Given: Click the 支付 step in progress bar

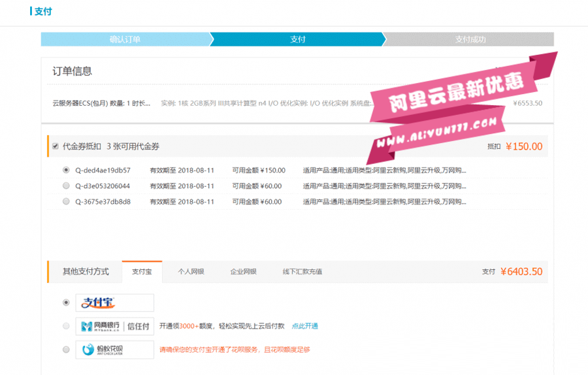Looking at the screenshot, I should pos(298,39).
